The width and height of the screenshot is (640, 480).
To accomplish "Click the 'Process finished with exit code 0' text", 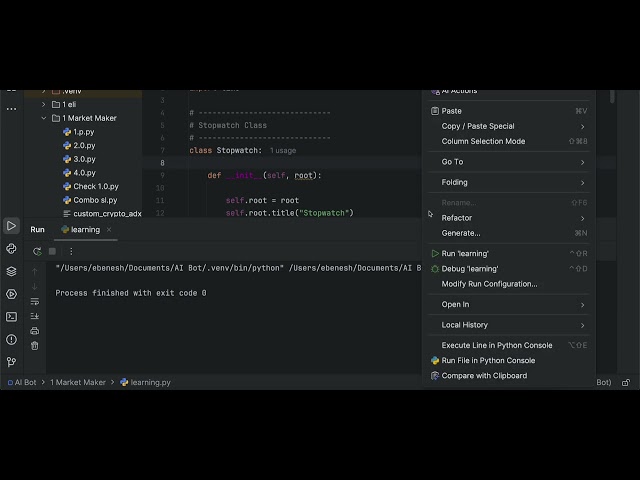I will point(131,293).
